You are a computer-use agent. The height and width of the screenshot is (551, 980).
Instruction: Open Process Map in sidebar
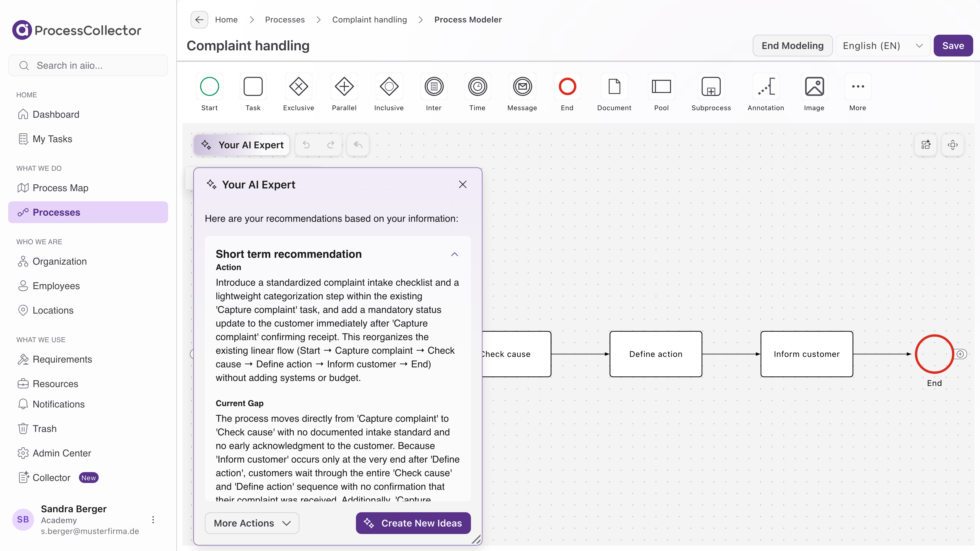point(88,188)
